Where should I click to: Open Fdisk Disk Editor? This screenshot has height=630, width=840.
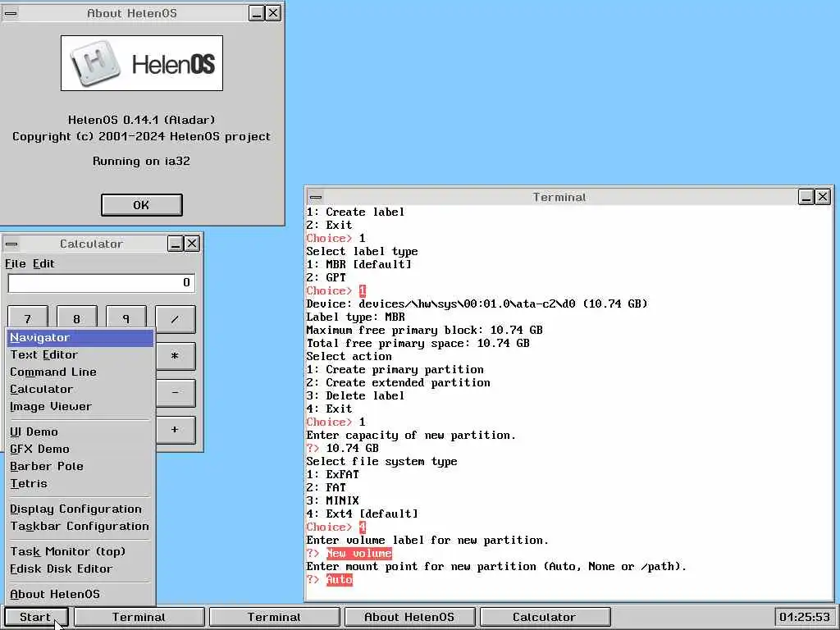coord(80,568)
